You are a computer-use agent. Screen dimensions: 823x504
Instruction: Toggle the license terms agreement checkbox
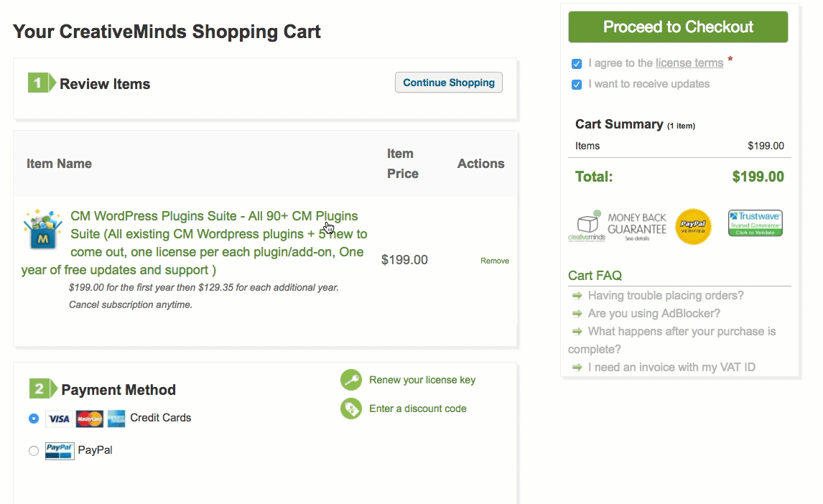[577, 64]
